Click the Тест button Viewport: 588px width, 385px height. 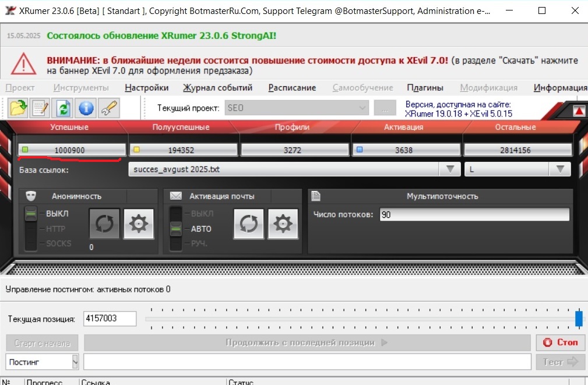(560, 362)
